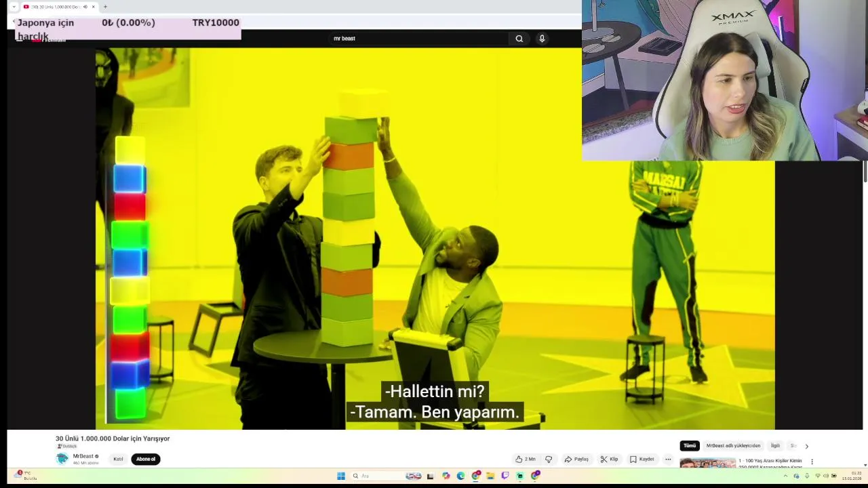Screen dimensions: 868x488
Task: Open the MrBeast channel name link
Action: click(x=83, y=456)
